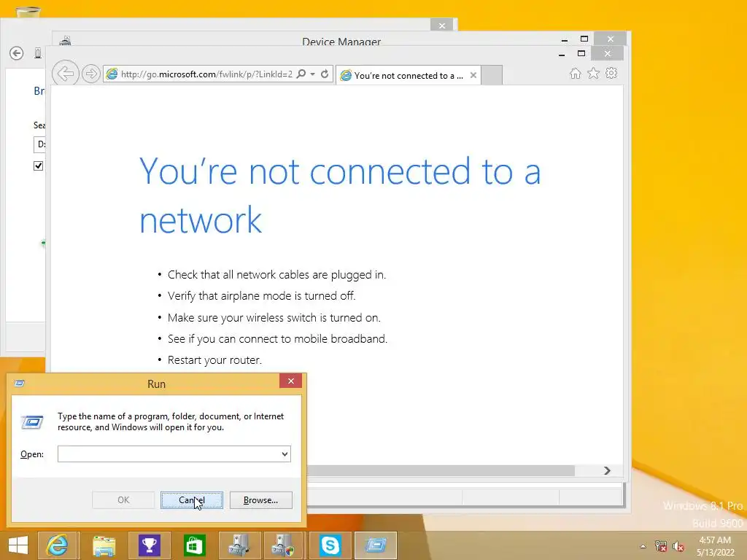Screen dimensions: 747x560
Task: Toggle the checkbox in the background window
Action: coord(38,166)
